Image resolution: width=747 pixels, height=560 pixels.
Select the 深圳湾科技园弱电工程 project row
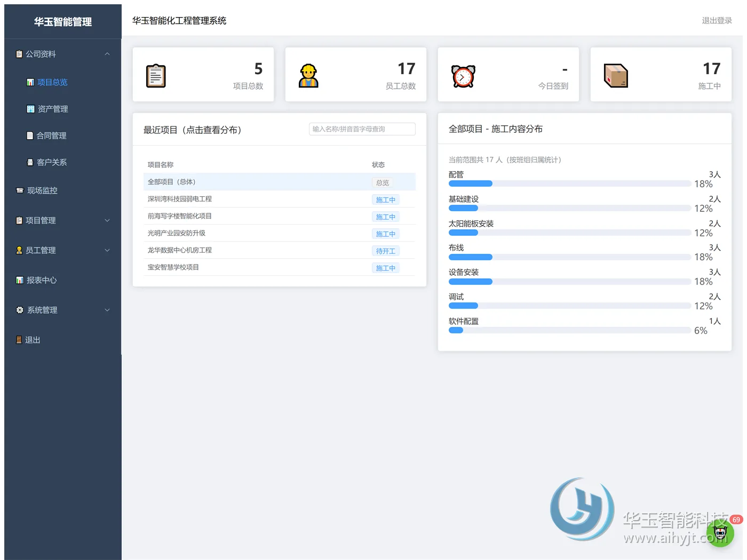pyautogui.click(x=280, y=199)
